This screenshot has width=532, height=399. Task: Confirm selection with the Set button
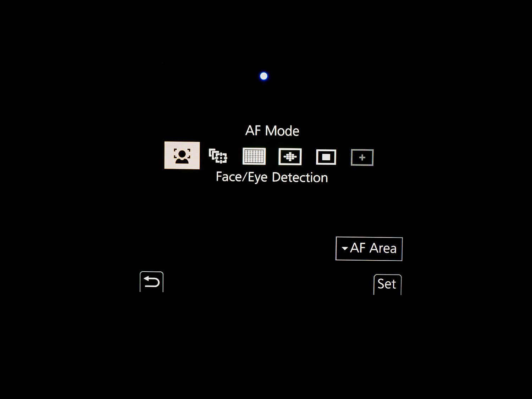tap(387, 284)
